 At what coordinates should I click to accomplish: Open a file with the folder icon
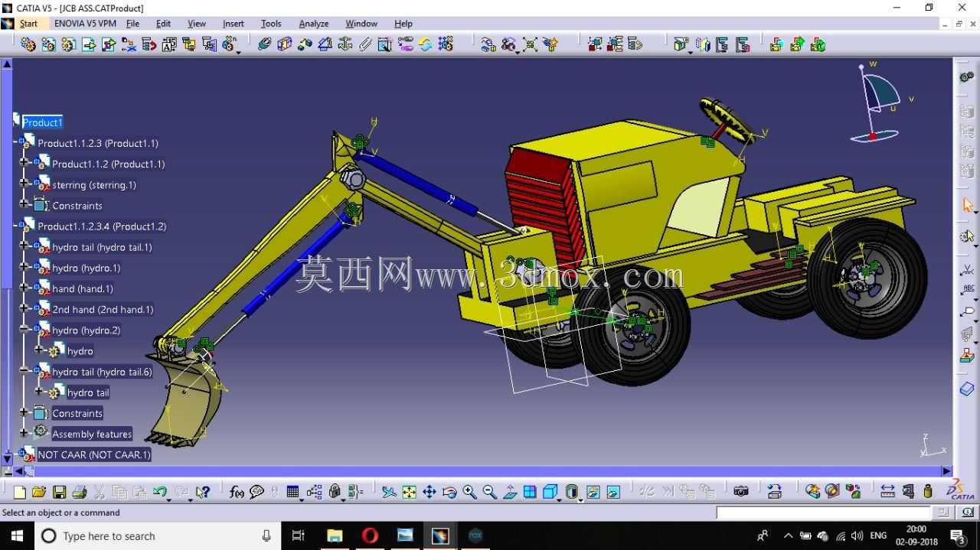click(x=39, y=492)
